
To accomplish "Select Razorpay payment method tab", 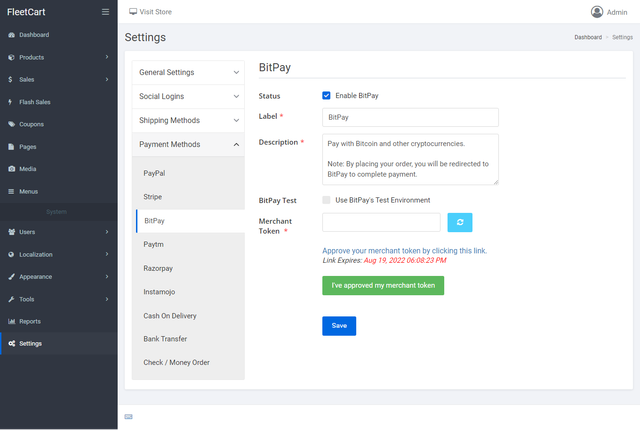I will [190, 268].
